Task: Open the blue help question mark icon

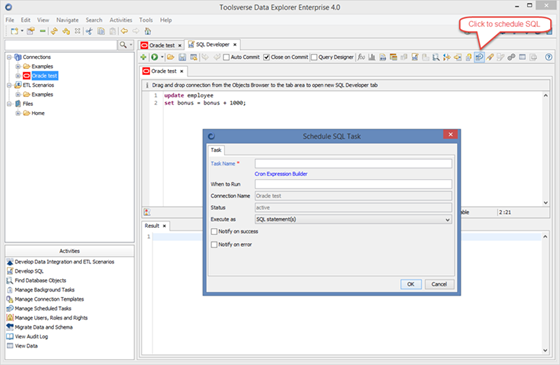Action: [549, 57]
